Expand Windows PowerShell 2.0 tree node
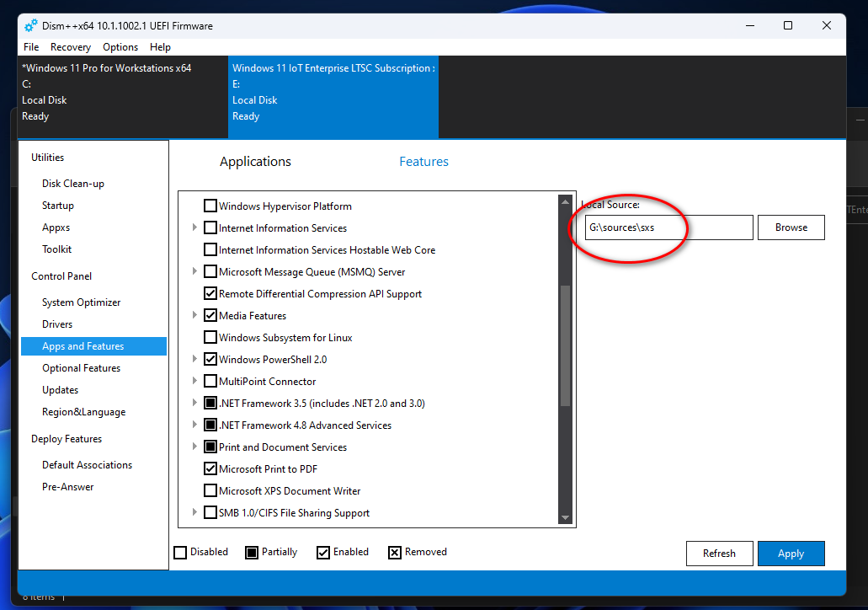This screenshot has width=868, height=610. 194,358
